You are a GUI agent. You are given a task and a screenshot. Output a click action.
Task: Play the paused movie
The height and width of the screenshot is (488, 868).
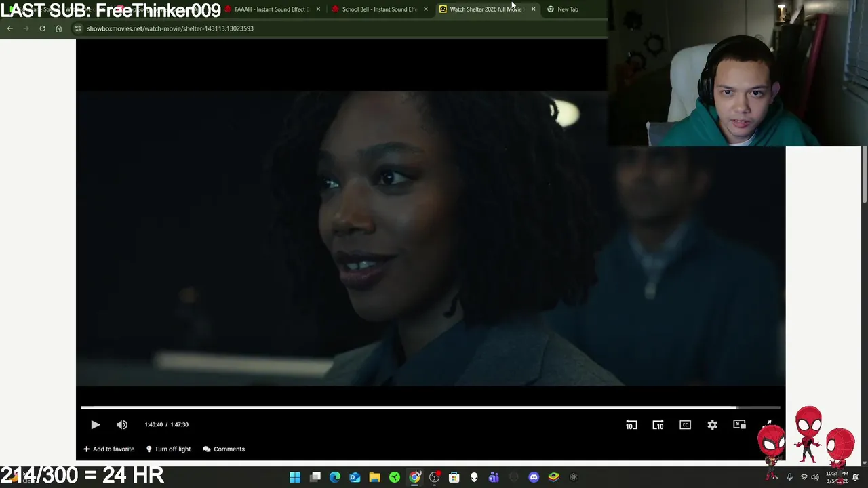tap(95, 424)
